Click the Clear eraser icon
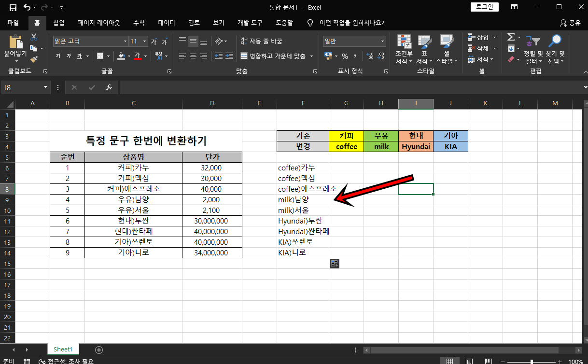 click(511, 59)
